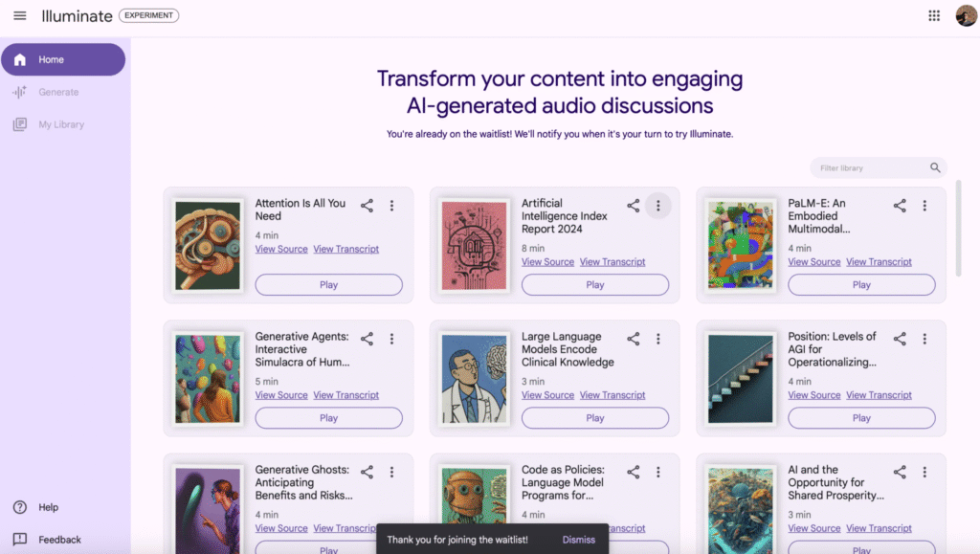Open more options for Levels of AGI card
The image size is (980, 554).
tap(924, 339)
